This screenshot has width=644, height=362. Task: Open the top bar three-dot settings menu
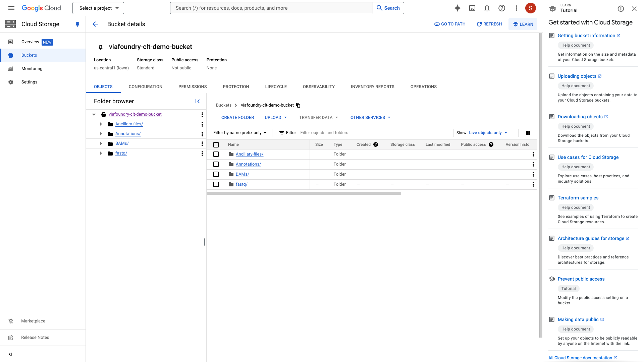(x=516, y=8)
